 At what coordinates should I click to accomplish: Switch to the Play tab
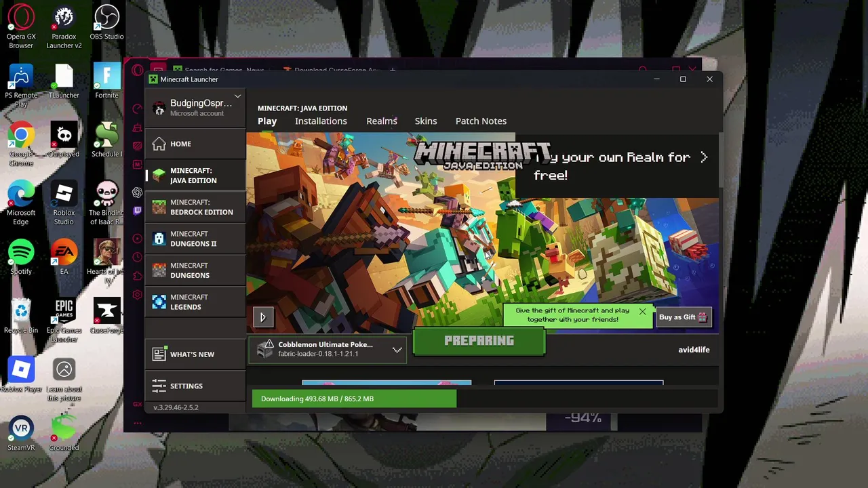(267, 121)
